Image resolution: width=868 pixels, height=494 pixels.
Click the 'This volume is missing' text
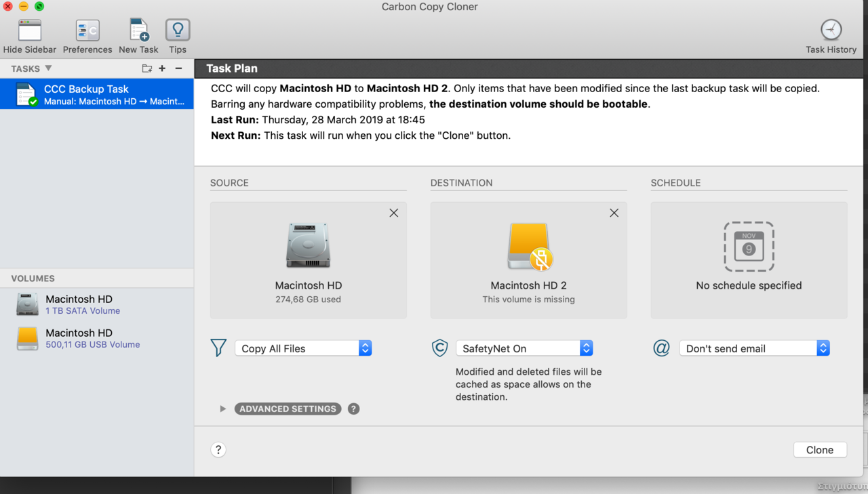tap(529, 300)
